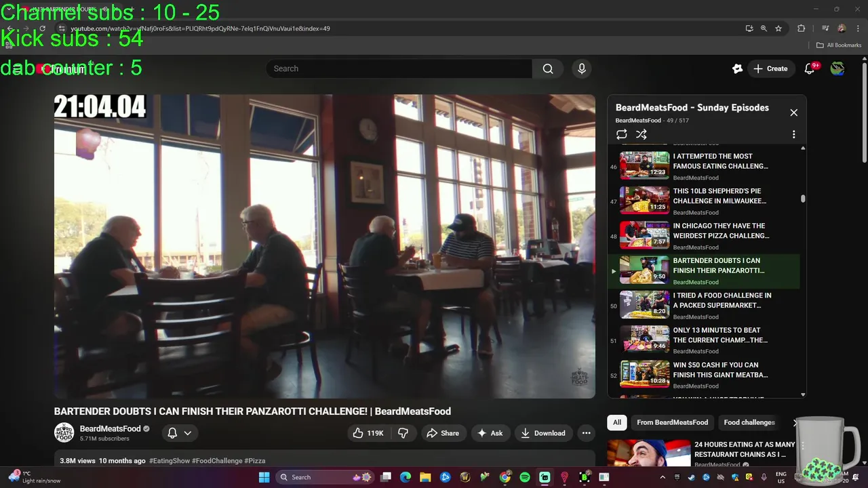Open BeardMeatsFood channel name link
This screenshot has height=488, width=868.
click(x=110, y=428)
